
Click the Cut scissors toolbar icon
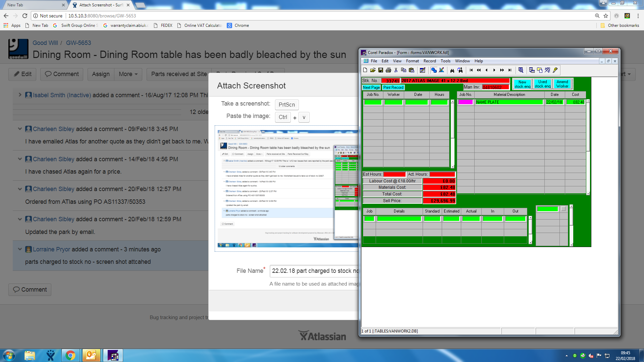(x=396, y=70)
